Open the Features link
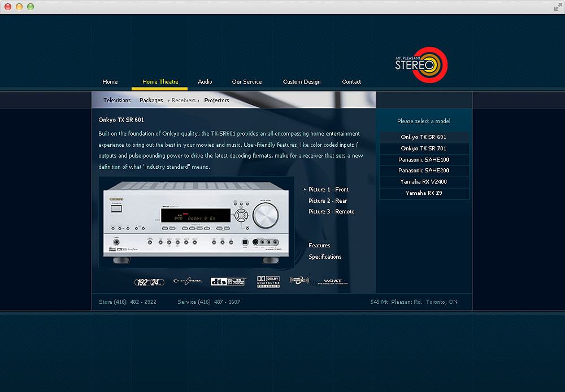The width and height of the screenshot is (565, 392). click(319, 245)
